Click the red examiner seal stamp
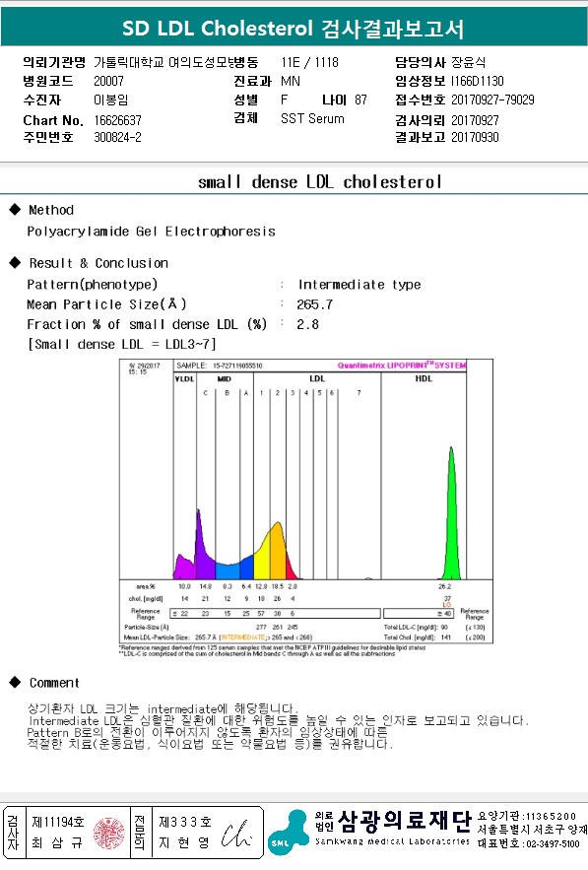This screenshot has height=870, width=588. coord(108,833)
